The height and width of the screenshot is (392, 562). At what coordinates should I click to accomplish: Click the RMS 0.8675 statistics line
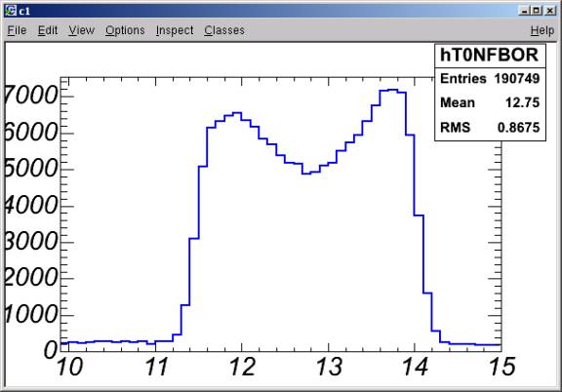coord(490,127)
